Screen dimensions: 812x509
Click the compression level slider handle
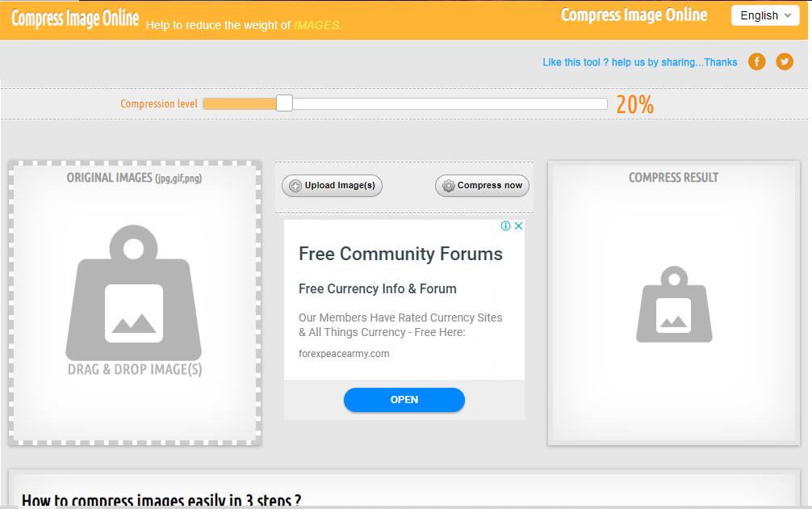coord(284,103)
